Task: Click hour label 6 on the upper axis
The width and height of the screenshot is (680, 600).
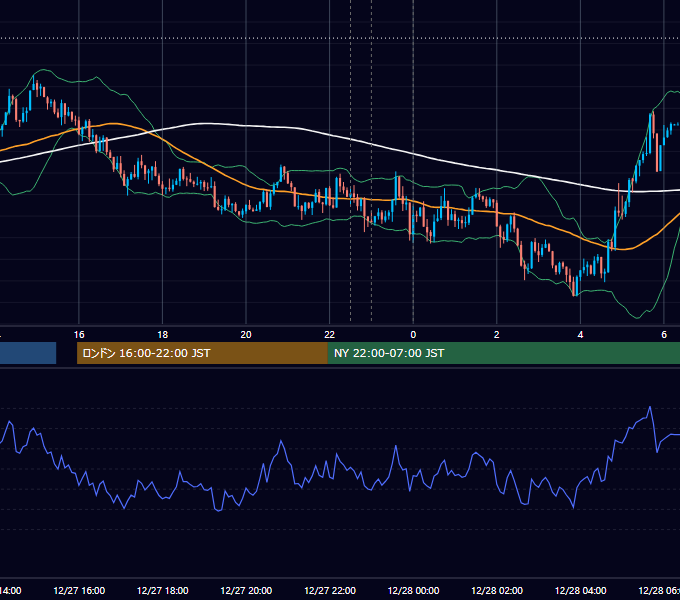Action: point(664,335)
